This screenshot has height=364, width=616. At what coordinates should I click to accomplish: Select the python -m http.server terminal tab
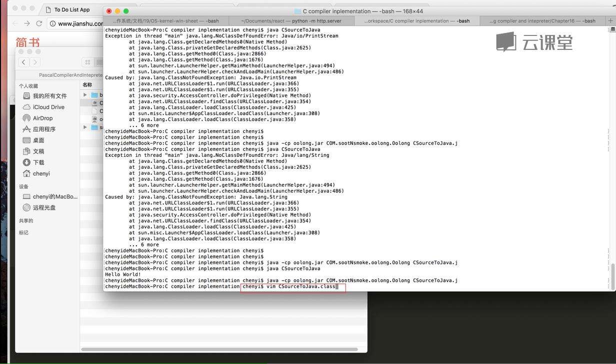click(x=291, y=21)
